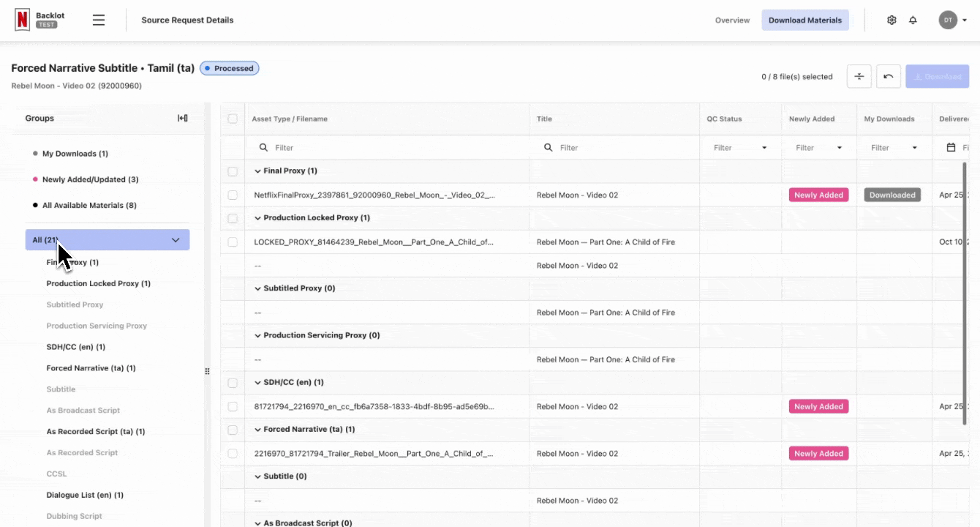Collapse the Forced Narrative (ta) (1) group
This screenshot has width=980, height=527.
[257, 430]
